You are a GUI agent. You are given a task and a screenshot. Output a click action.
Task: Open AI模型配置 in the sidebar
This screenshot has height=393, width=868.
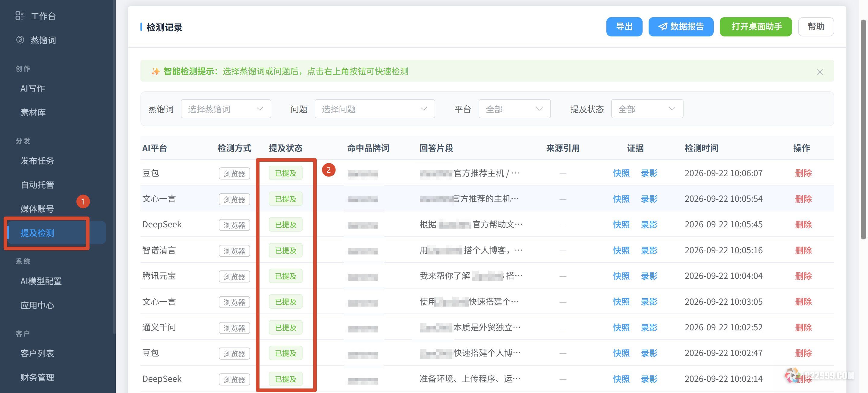pyautogui.click(x=41, y=281)
